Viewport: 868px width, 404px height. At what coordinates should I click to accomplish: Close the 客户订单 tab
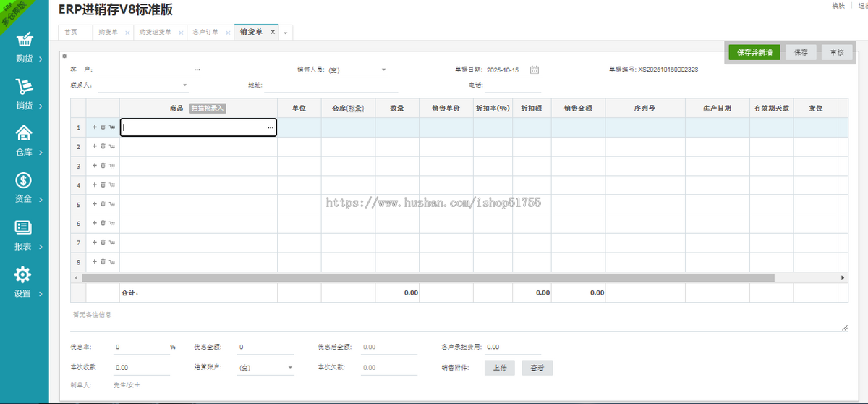point(228,33)
